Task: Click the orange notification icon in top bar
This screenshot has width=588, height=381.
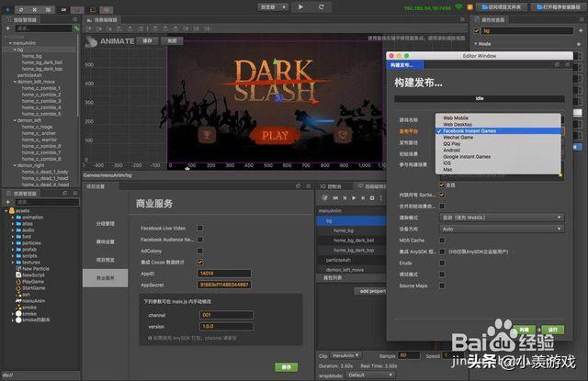Action: coord(469,7)
